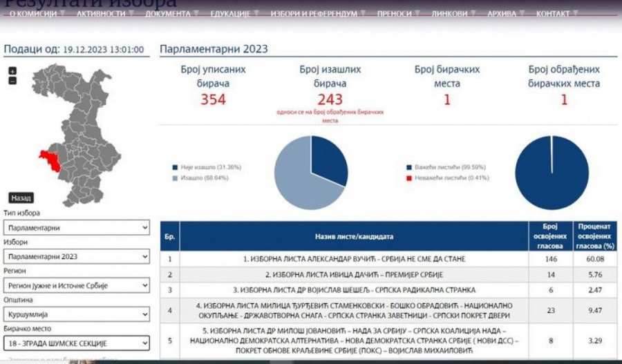622x364 pixels.
Task: Open the 'ДОКУМЕНТА' menu item
Action: (168, 14)
